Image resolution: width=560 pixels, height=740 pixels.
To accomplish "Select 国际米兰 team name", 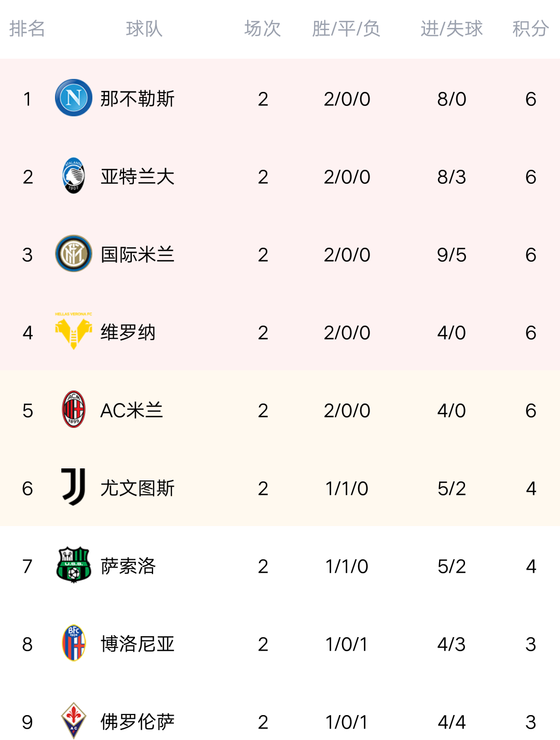I will pyautogui.click(x=138, y=254).
